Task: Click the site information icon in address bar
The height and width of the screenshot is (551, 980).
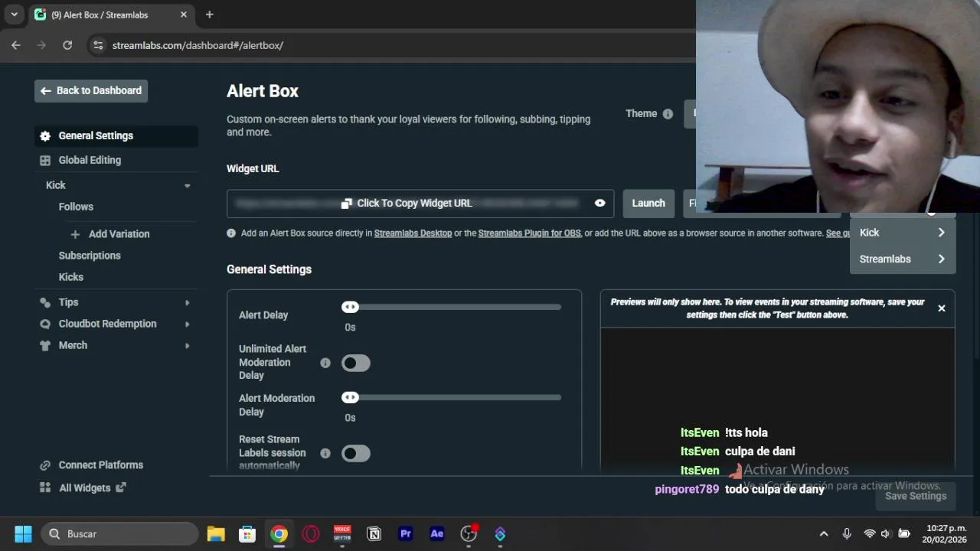Action: [97, 46]
